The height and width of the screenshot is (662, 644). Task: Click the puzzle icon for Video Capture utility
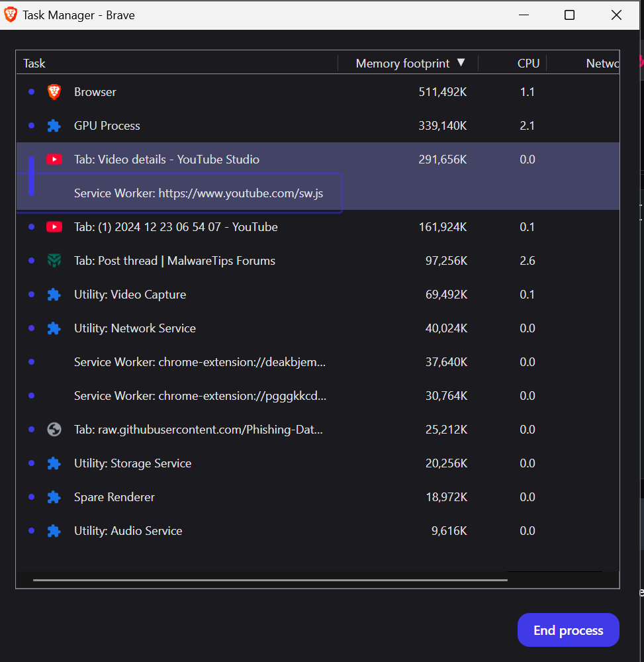tap(54, 295)
